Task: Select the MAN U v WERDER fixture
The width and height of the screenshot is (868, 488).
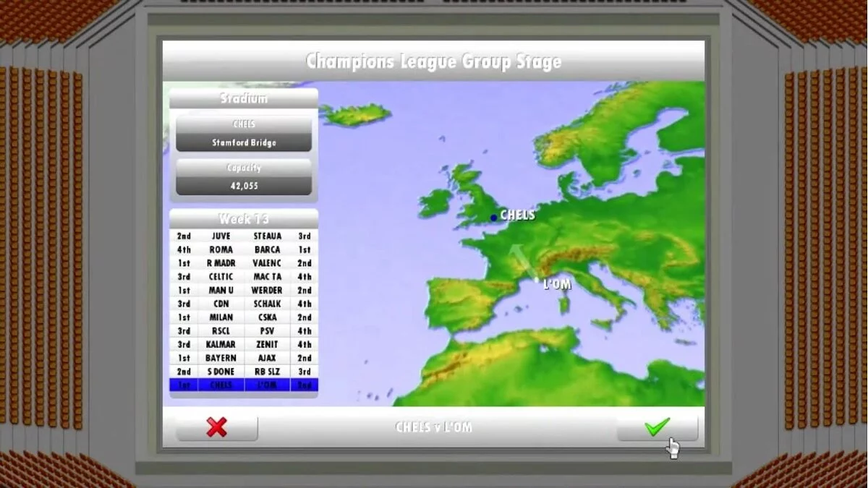Action: point(243,291)
